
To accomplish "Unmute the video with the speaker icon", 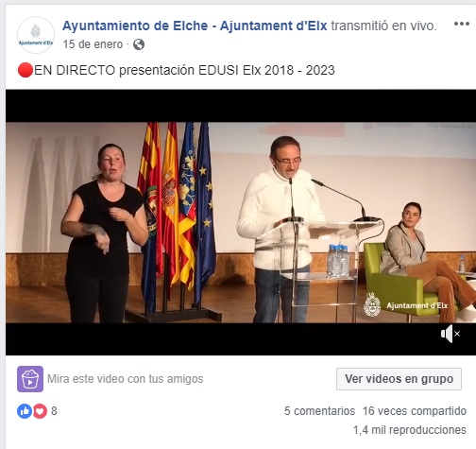I will (x=450, y=334).
